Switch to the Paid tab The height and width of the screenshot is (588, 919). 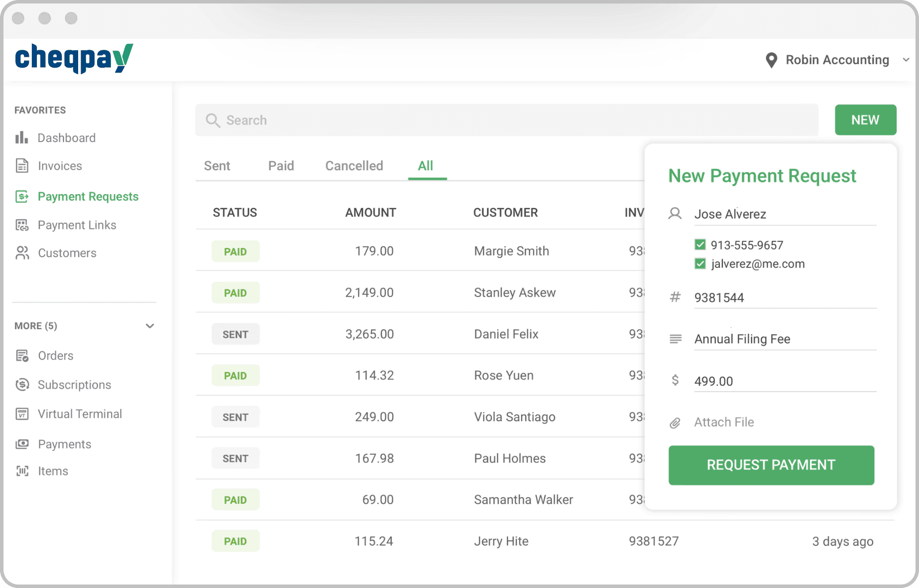coord(281,166)
